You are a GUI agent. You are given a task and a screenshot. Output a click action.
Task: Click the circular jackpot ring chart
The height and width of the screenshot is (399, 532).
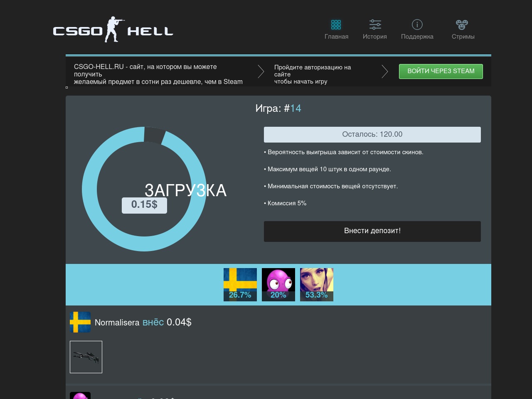point(144,189)
